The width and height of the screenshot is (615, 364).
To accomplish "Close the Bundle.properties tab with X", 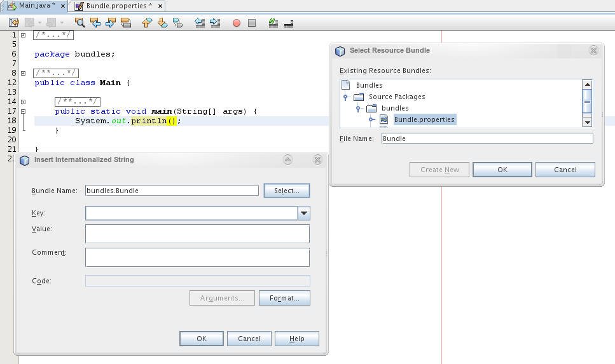I will 160,6.
